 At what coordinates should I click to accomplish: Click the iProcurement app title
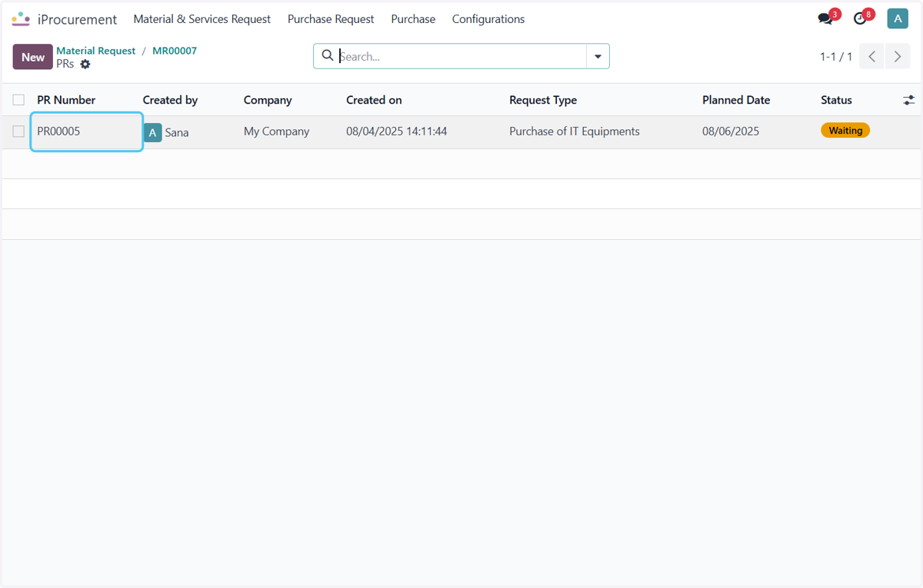click(78, 19)
